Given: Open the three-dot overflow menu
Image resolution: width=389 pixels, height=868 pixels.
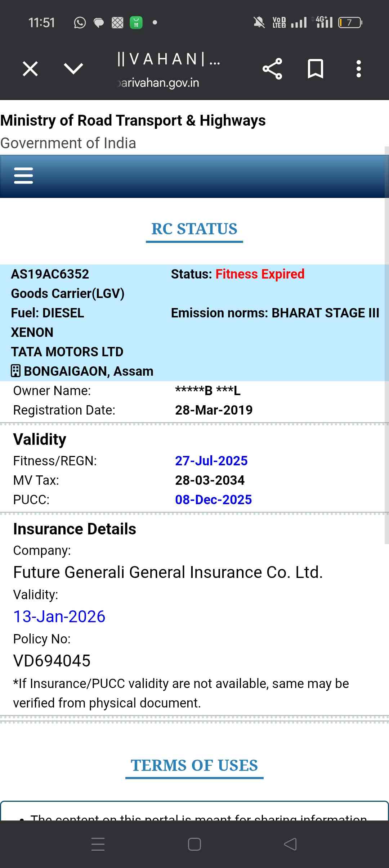Looking at the screenshot, I should click(x=358, y=69).
